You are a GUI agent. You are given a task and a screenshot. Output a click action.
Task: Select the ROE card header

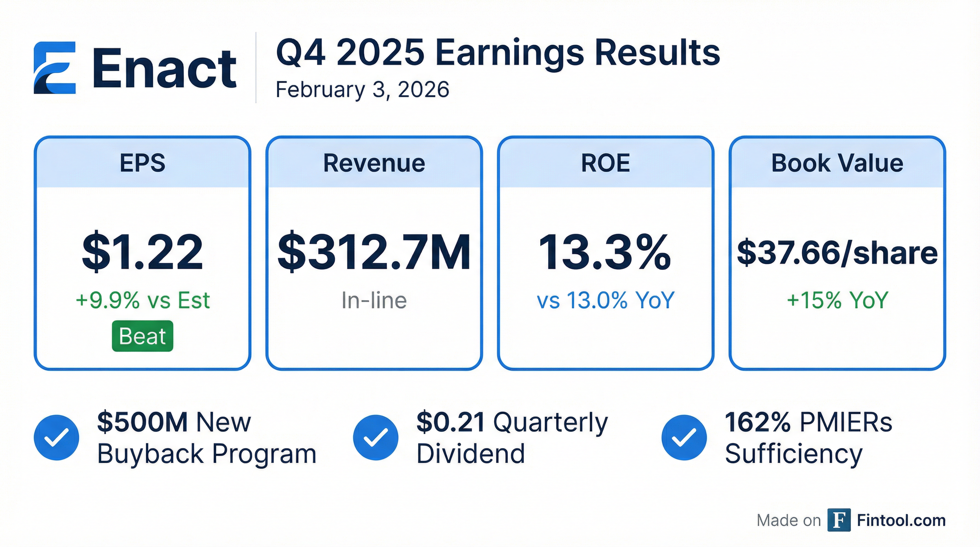[605, 163]
